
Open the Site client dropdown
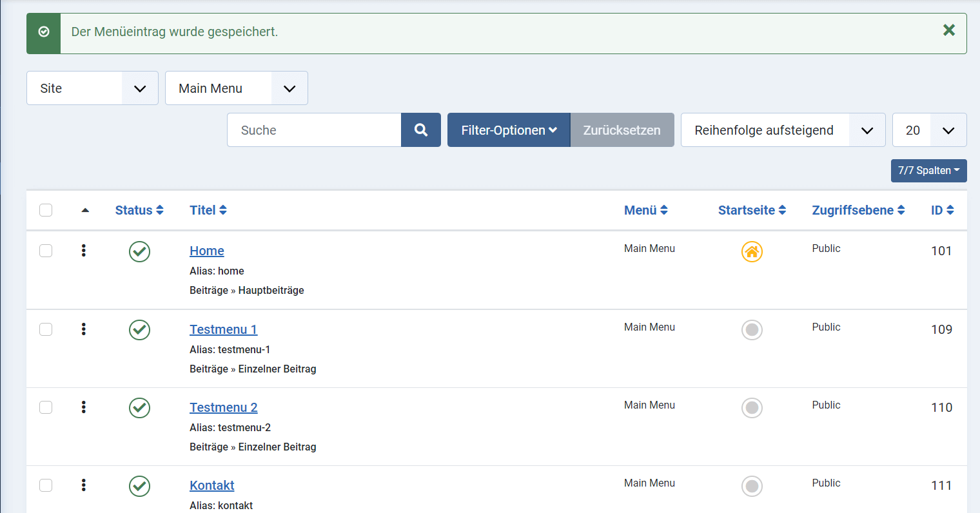coord(92,88)
